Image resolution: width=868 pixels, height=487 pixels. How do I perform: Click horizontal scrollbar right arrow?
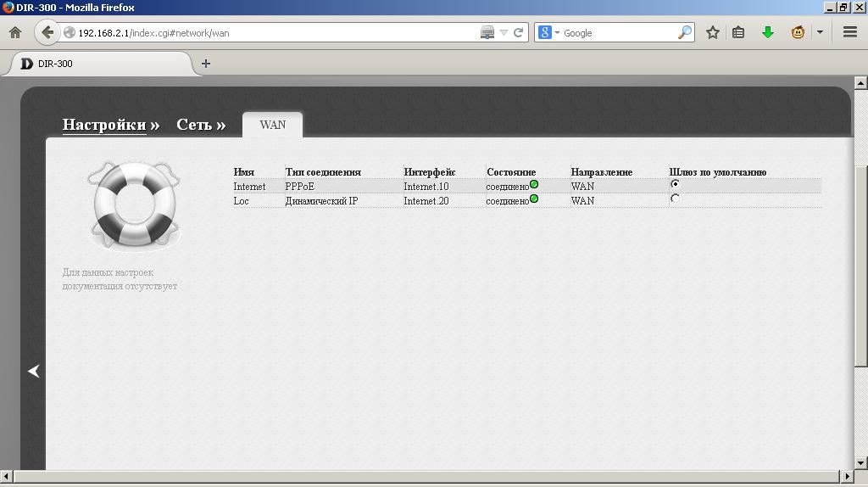tap(847, 476)
